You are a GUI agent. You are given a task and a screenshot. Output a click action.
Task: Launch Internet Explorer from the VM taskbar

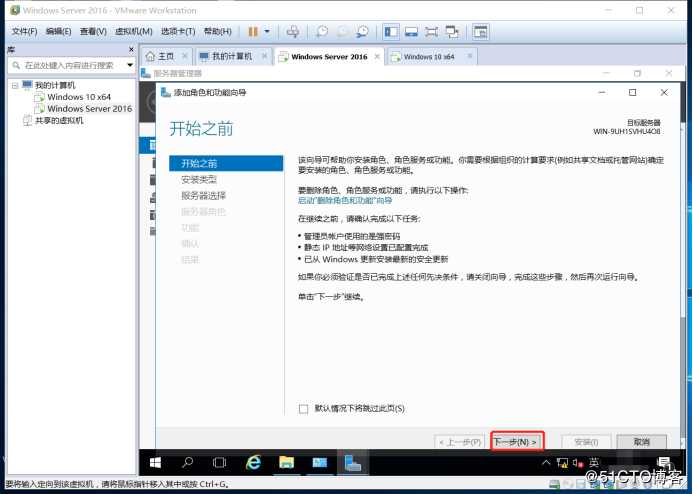[x=253, y=463]
